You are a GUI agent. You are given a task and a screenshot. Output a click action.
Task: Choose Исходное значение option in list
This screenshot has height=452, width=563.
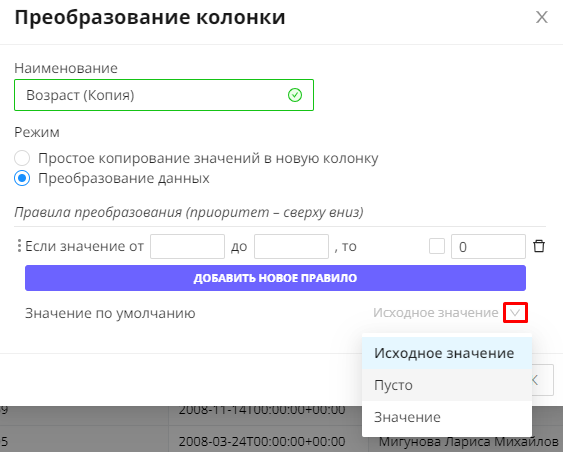(447, 353)
